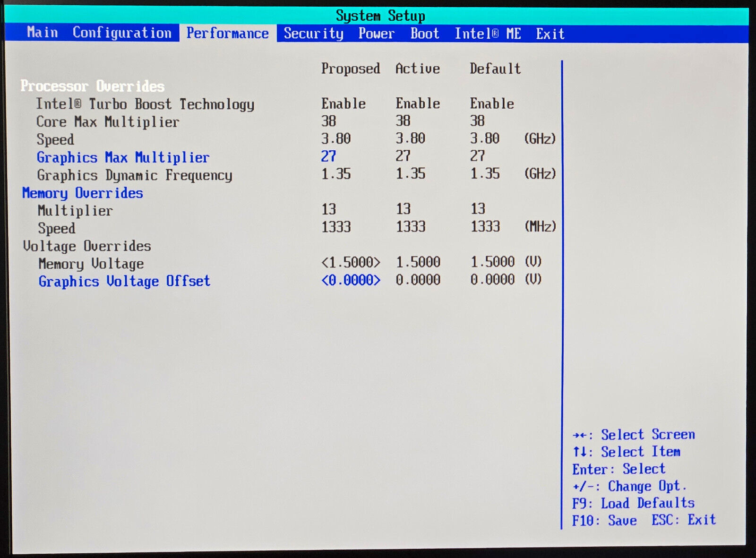Viewport: 756px width, 558px height.
Task: Click the Memory Overrides Multiplier label
Action: (75, 211)
